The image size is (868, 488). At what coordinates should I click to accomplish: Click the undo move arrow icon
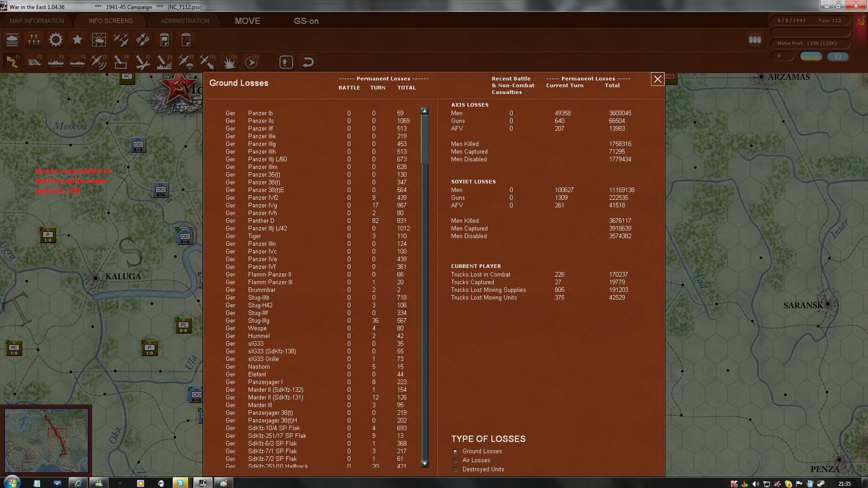(308, 62)
